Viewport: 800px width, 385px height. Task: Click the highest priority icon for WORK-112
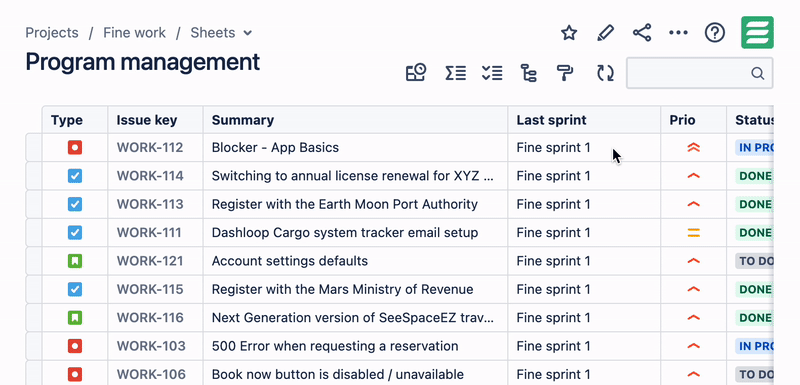point(693,148)
